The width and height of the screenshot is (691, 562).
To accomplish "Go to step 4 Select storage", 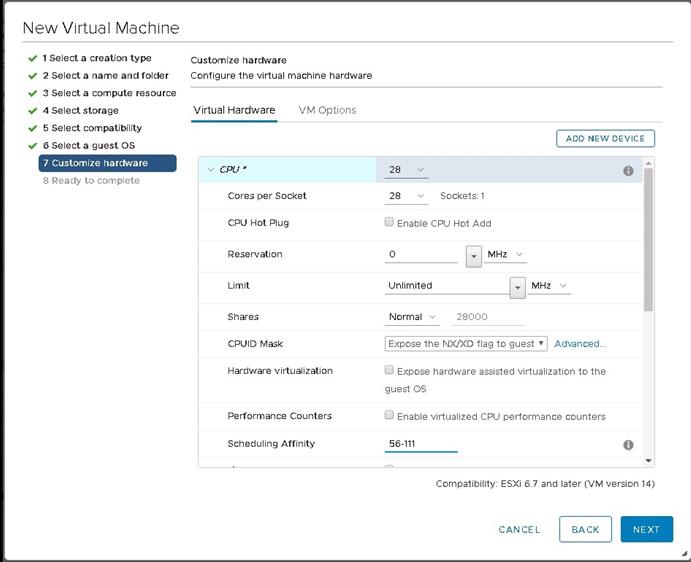I will pos(81,111).
